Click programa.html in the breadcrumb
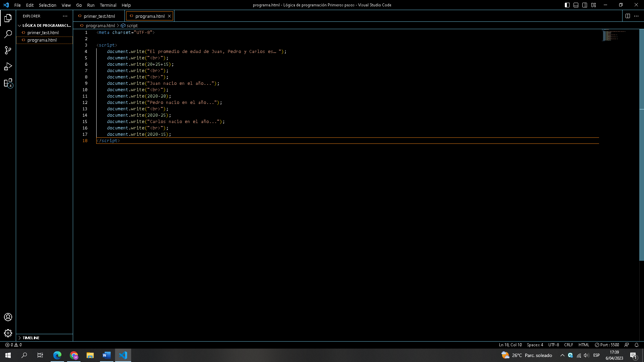This screenshot has width=644, height=362. coord(100,25)
